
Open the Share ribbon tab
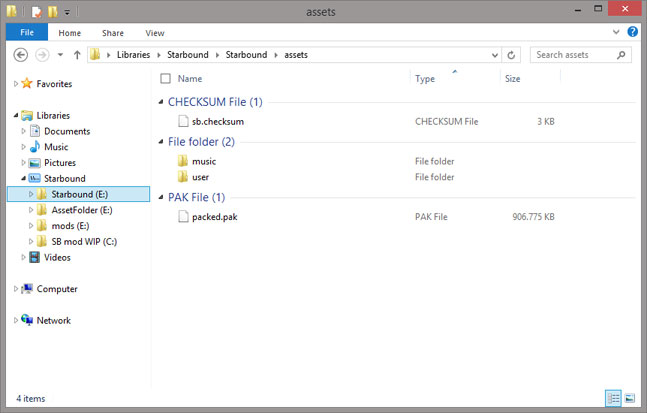click(x=113, y=33)
